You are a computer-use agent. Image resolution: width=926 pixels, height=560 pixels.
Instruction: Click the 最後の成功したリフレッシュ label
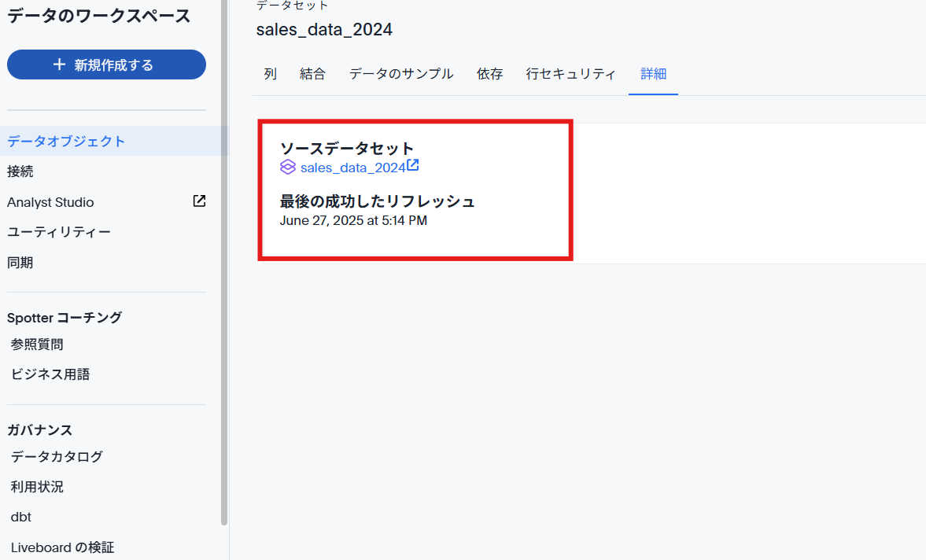click(378, 202)
